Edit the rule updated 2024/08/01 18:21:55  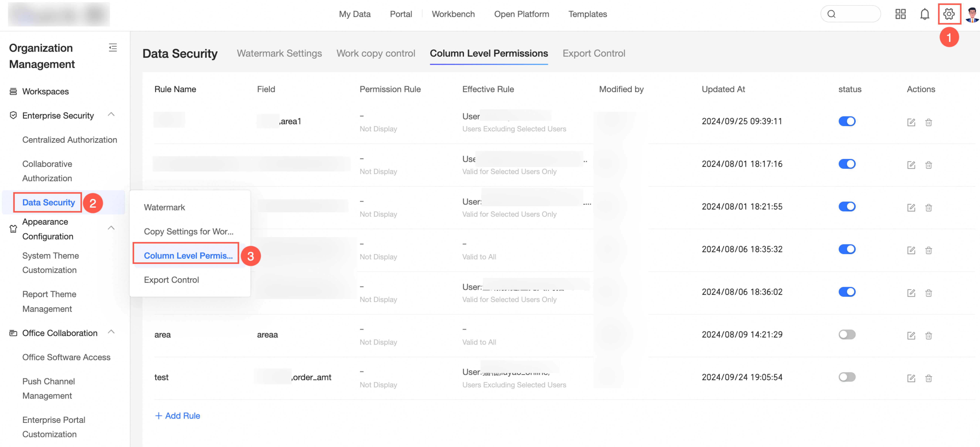point(911,207)
